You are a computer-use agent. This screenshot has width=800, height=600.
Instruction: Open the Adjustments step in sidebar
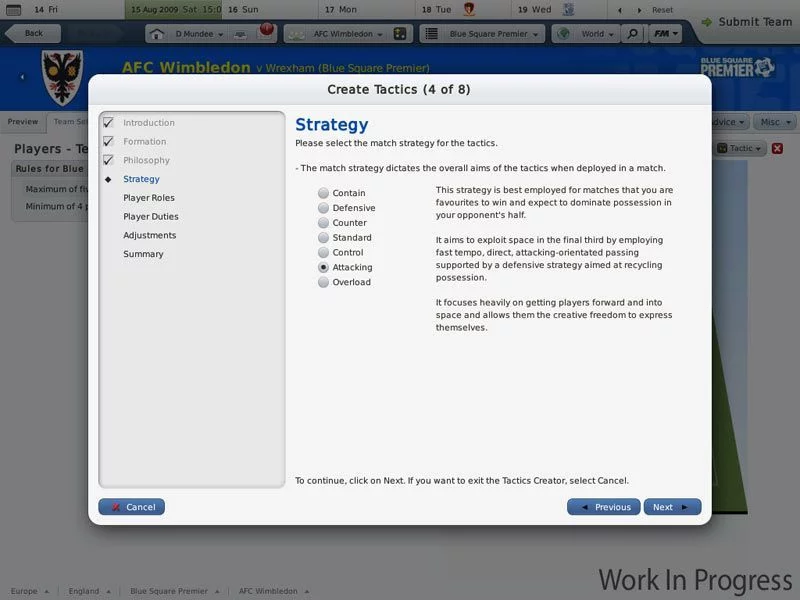point(149,235)
